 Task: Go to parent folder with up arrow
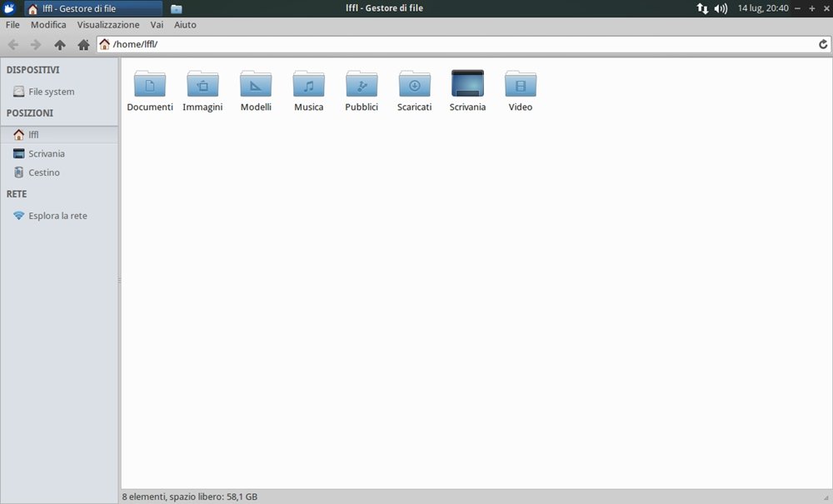click(x=59, y=45)
